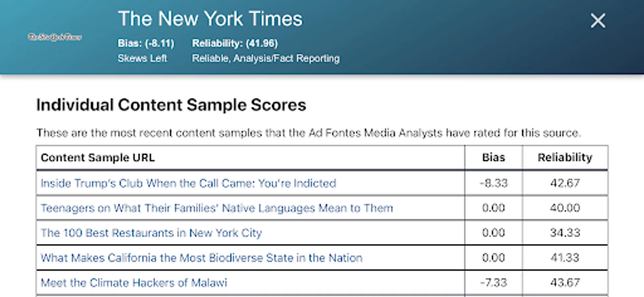Image resolution: width=644 pixels, height=297 pixels.
Task: Open 'The 100 Best Restaurants in New York City'
Action: tap(151, 233)
